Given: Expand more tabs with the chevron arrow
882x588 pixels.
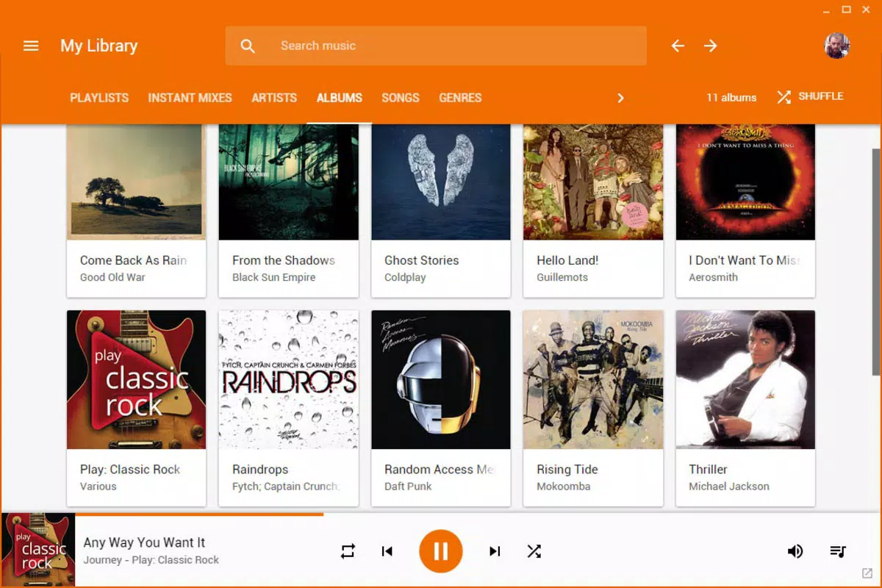Looking at the screenshot, I should tap(620, 98).
